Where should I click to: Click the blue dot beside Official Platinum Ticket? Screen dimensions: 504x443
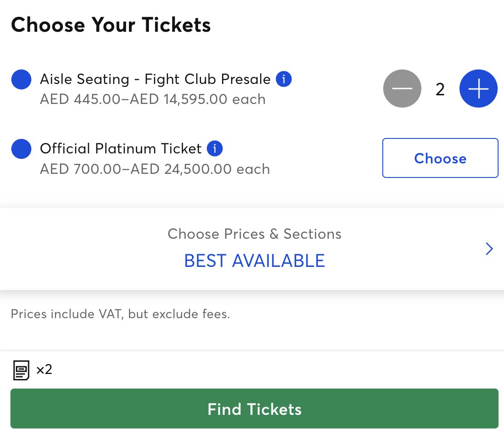(21, 149)
